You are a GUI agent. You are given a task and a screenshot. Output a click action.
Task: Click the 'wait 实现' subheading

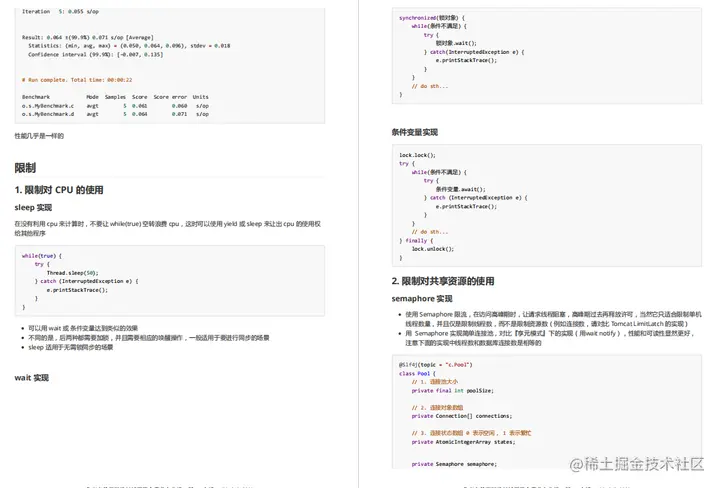[32, 378]
